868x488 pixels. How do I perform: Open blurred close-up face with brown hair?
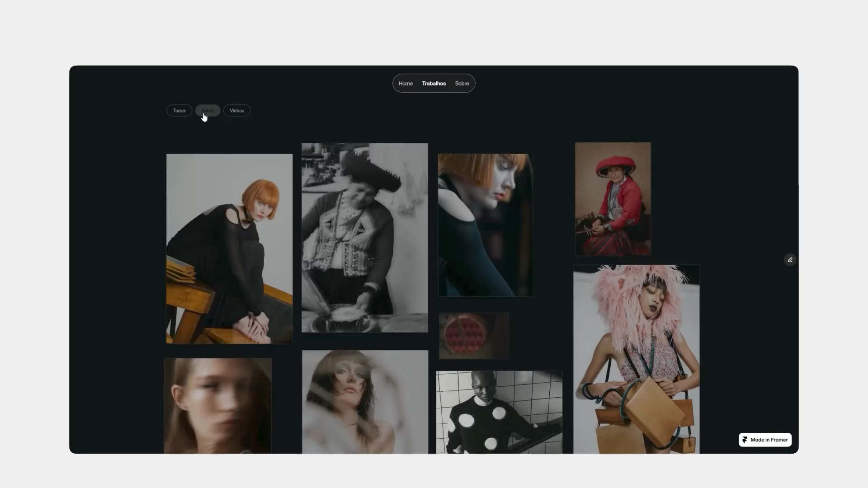[217, 406]
